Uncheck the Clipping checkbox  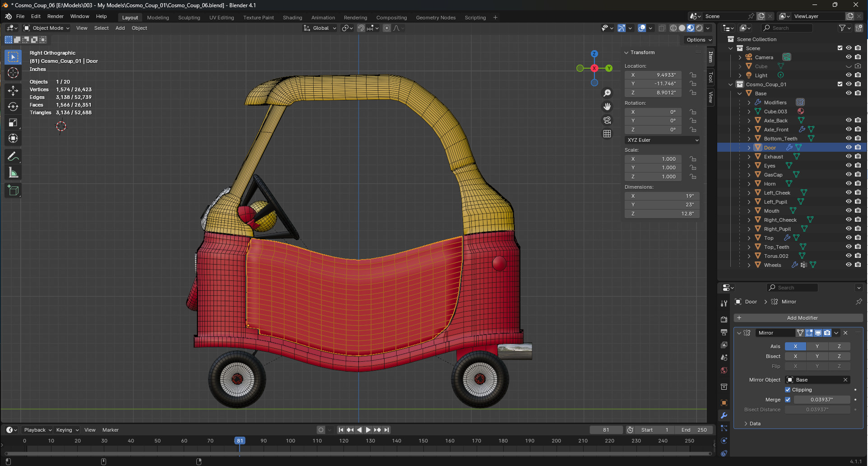pos(788,390)
